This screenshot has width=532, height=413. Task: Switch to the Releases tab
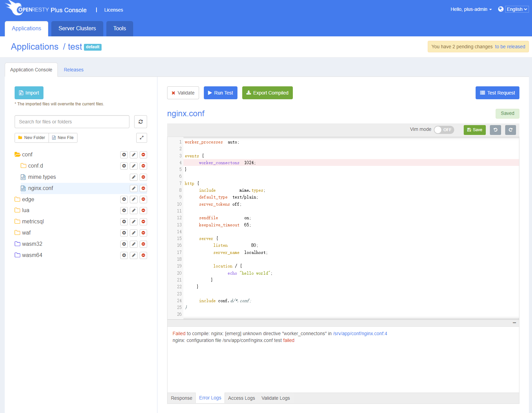[x=74, y=70]
